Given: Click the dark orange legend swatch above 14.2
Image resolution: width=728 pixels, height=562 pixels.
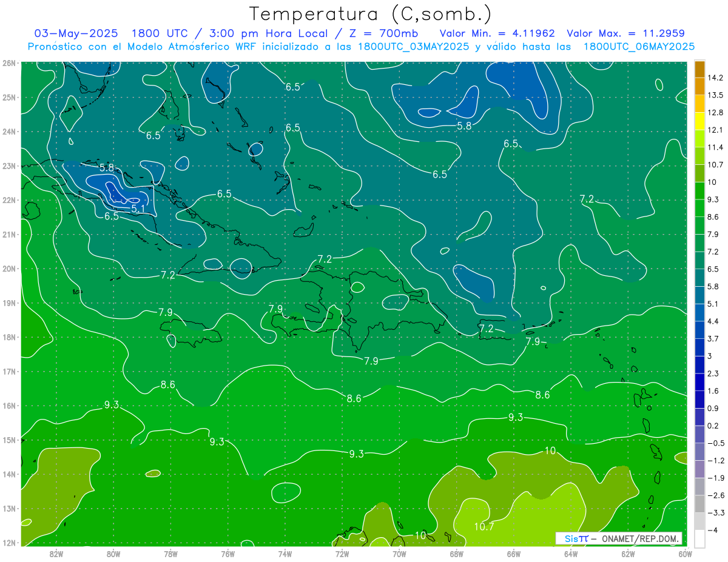Looking at the screenshot, I should [x=699, y=69].
